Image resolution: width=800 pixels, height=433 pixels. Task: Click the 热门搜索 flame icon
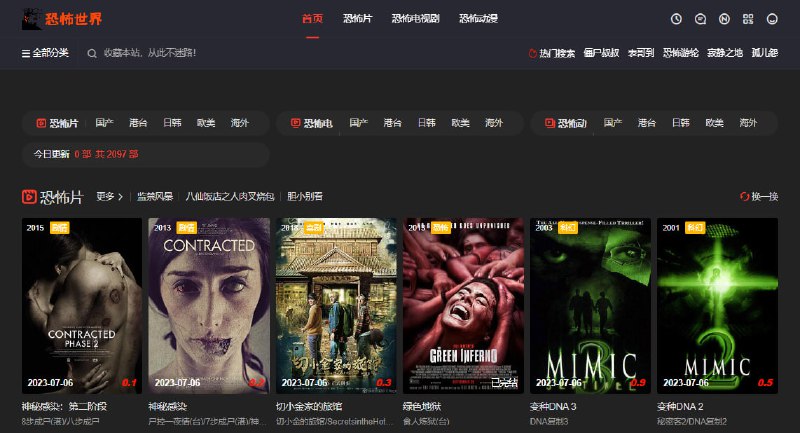[x=532, y=53]
